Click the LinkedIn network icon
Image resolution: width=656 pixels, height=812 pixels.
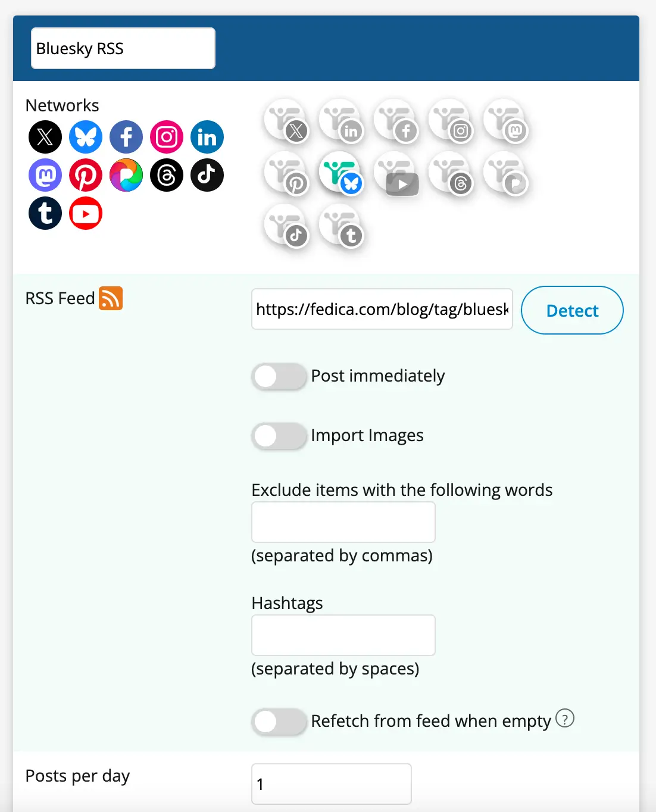coord(207,137)
